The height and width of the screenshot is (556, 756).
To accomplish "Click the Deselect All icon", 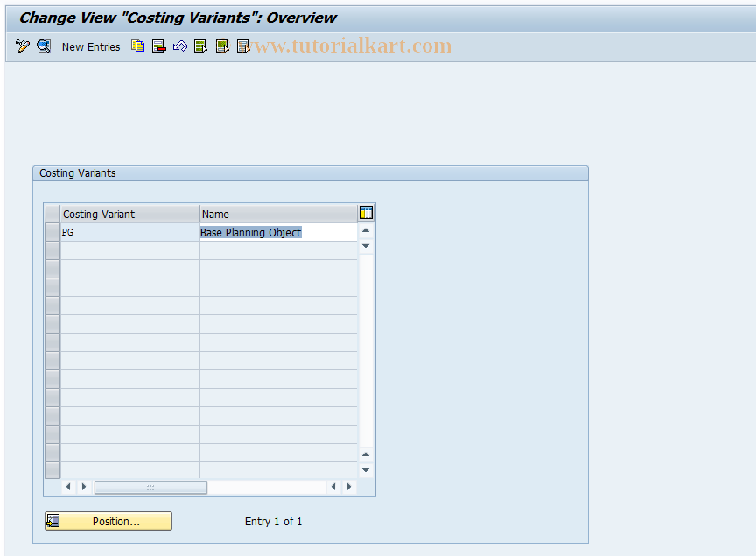I will tap(242, 46).
